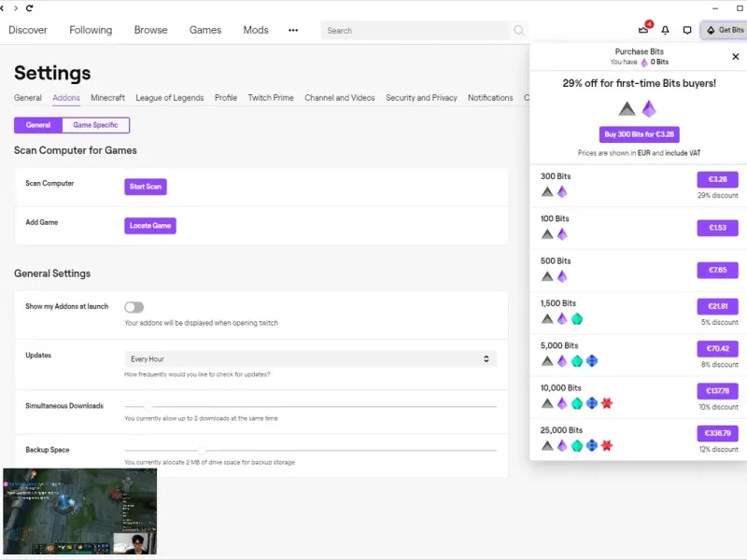The height and width of the screenshot is (560, 747).
Task: Close the Purchase Bits panel
Action: coord(736,57)
